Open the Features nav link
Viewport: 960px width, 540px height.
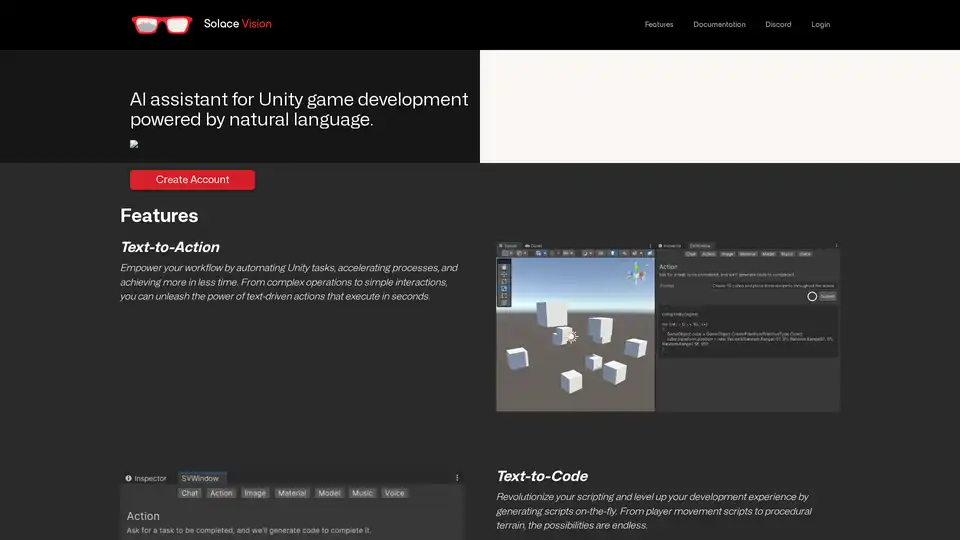659,24
